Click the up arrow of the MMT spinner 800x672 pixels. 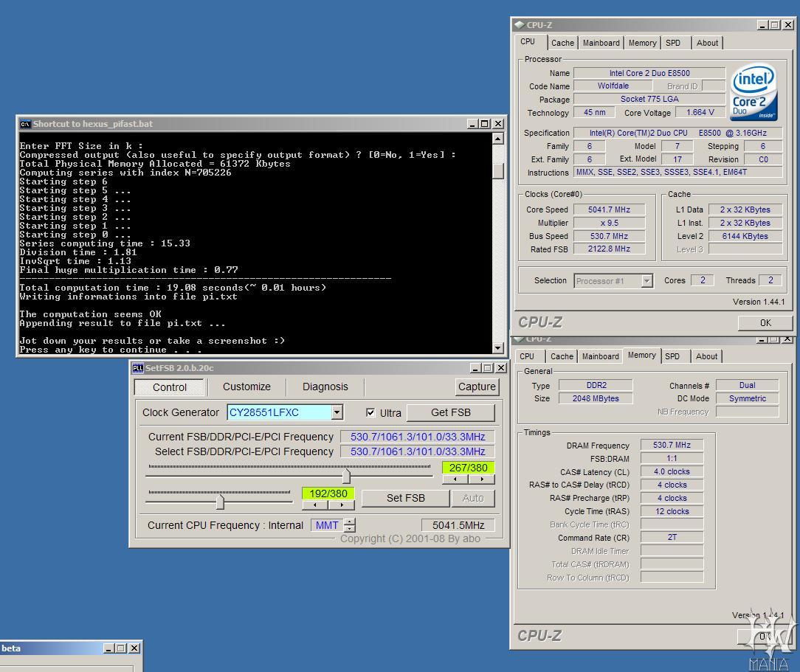pos(350,522)
